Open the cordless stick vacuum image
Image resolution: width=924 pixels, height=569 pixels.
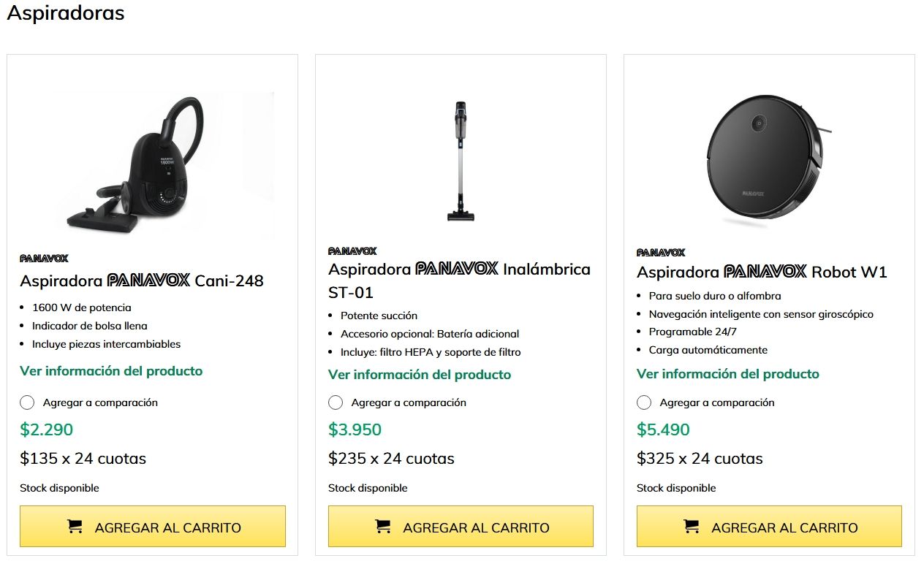[x=461, y=161]
